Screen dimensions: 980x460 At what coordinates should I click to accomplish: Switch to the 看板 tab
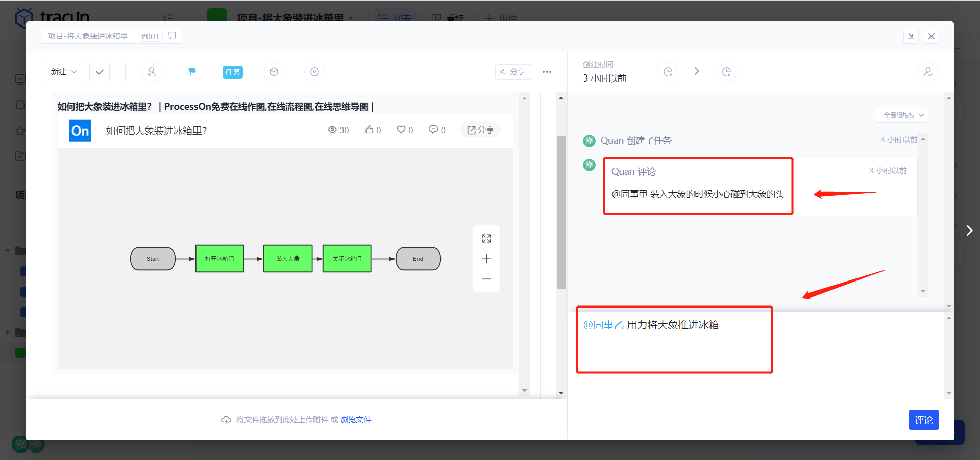[448, 18]
